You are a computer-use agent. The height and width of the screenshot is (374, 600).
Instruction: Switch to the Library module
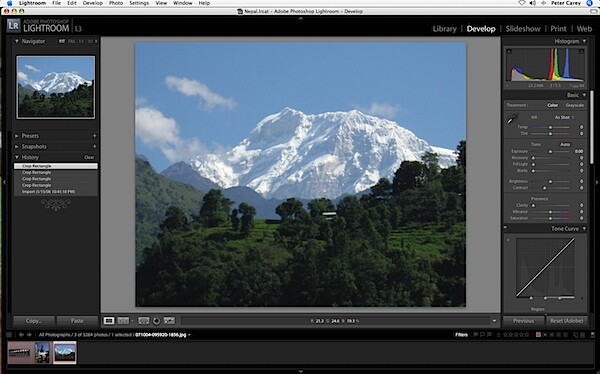(x=444, y=29)
